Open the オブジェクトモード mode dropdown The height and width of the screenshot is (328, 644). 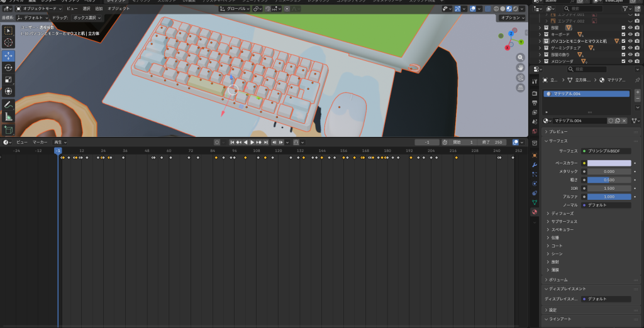pos(40,9)
